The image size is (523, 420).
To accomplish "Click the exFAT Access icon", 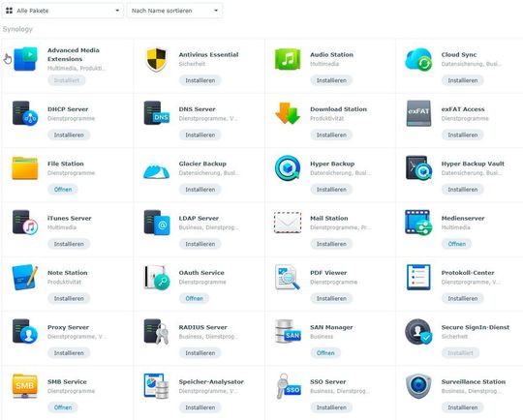I will (418, 113).
